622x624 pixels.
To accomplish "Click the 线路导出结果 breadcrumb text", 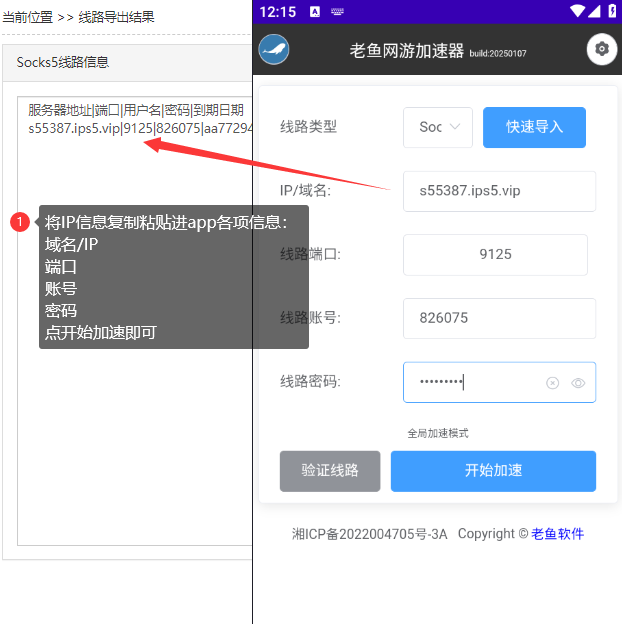I will (x=116, y=17).
